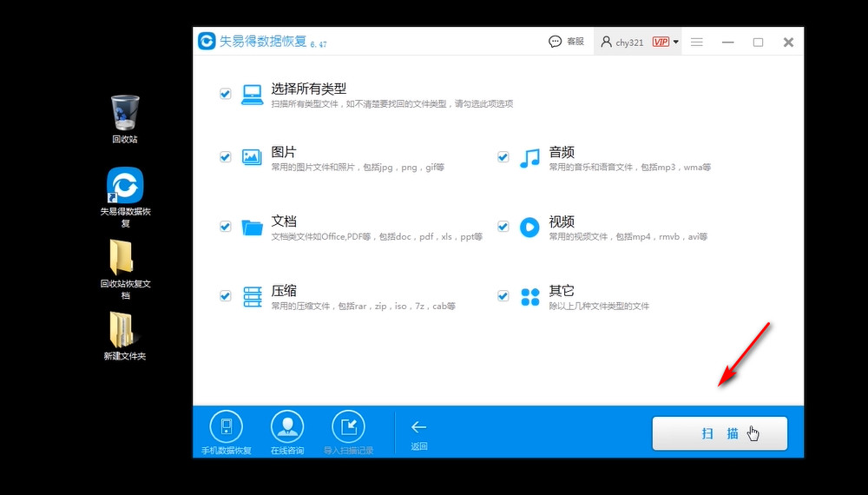Toggle the 文档 documents checkbox
The height and width of the screenshot is (495, 868).
click(226, 226)
